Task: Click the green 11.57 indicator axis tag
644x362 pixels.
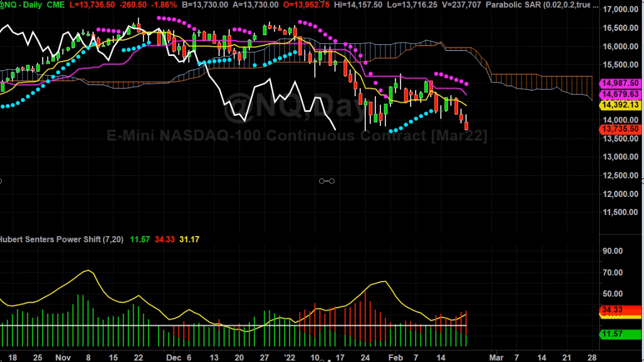Action: (620, 334)
